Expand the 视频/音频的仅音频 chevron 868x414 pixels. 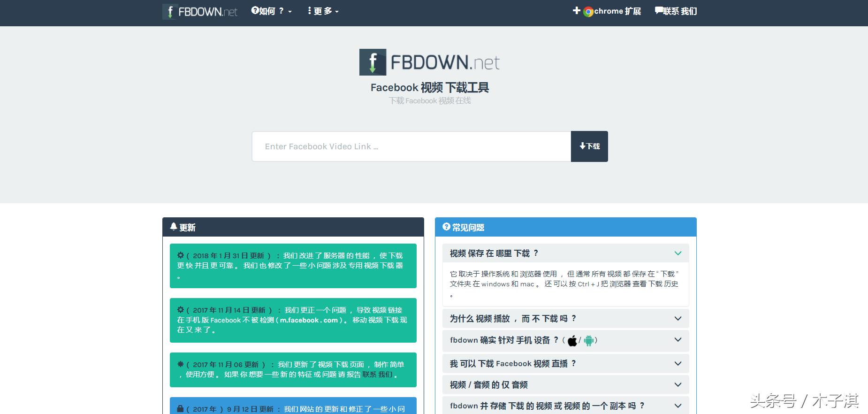click(678, 385)
